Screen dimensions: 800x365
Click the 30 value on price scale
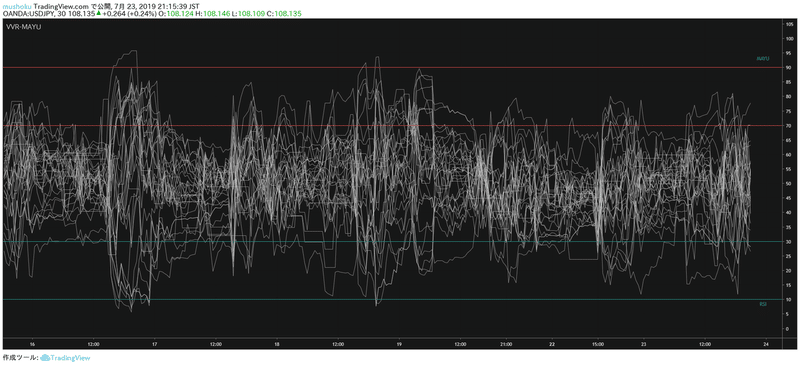pyautogui.click(x=789, y=241)
